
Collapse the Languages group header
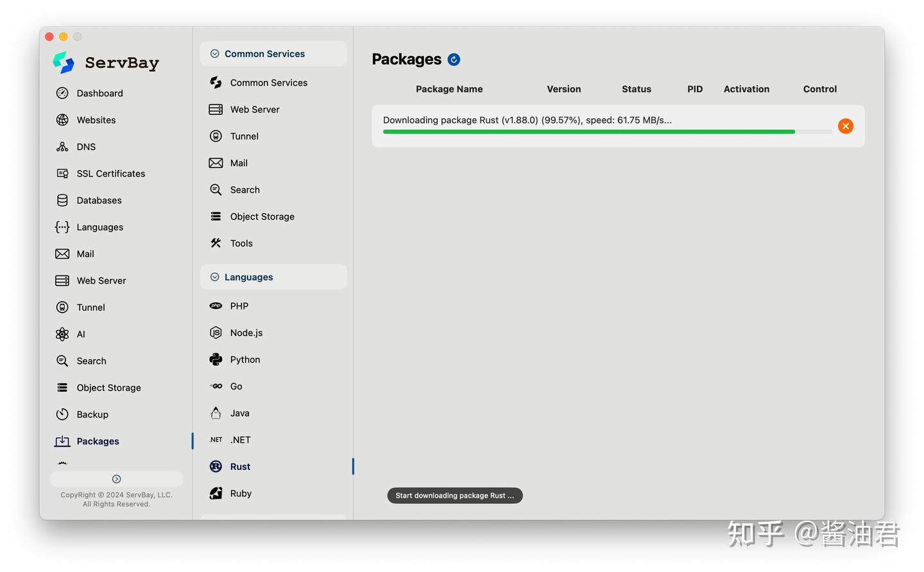point(273,277)
